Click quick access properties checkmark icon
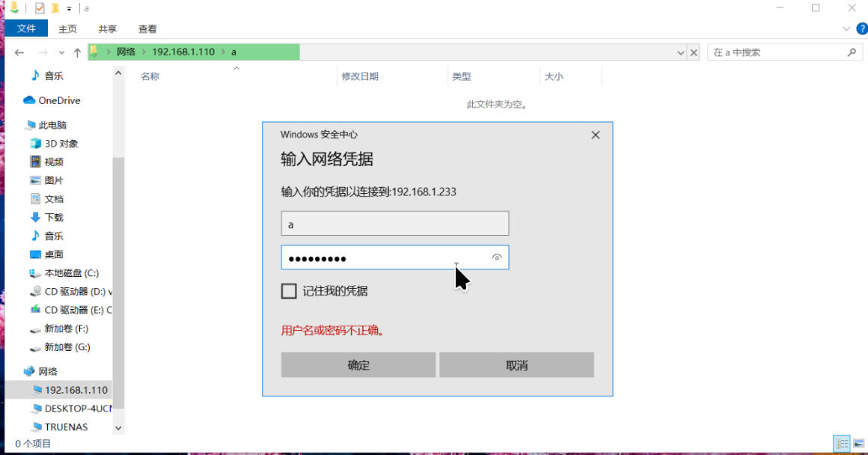868x455 pixels. coord(40,8)
